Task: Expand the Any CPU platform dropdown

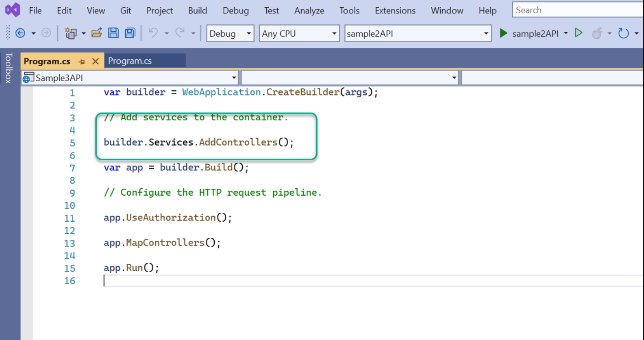Action: click(x=299, y=33)
